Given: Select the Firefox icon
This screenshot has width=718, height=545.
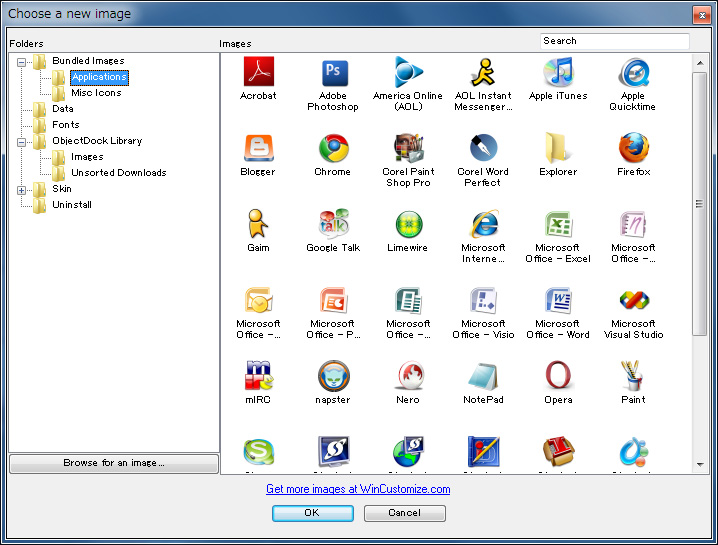Looking at the screenshot, I should [634, 147].
